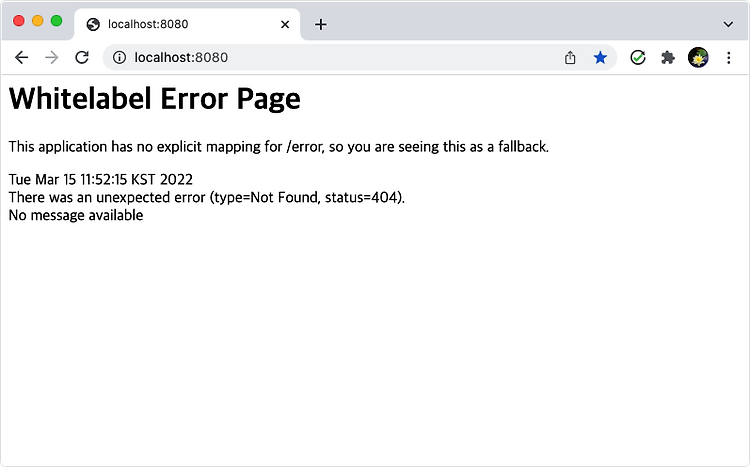
Task: Open a new tab with plus
Action: pyautogui.click(x=321, y=24)
